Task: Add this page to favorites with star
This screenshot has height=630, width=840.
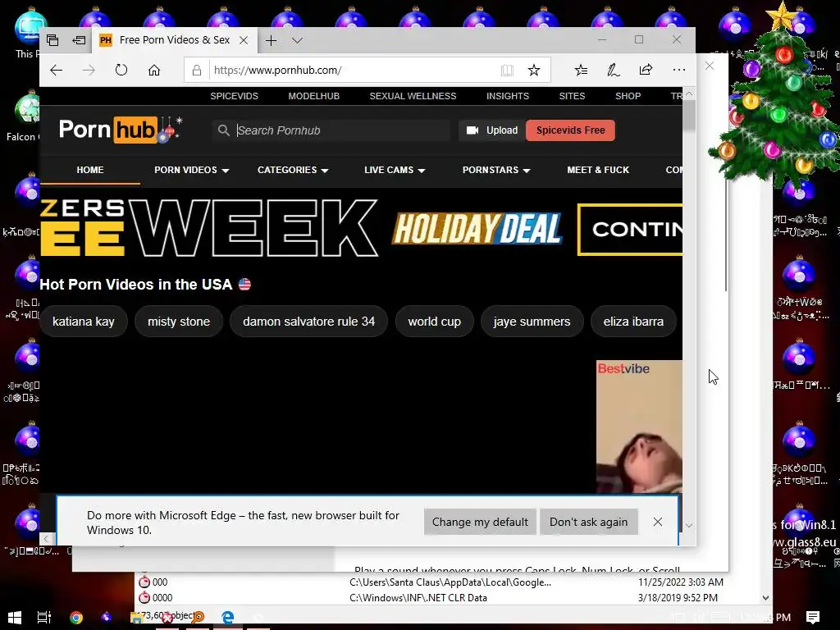Action: (x=533, y=71)
